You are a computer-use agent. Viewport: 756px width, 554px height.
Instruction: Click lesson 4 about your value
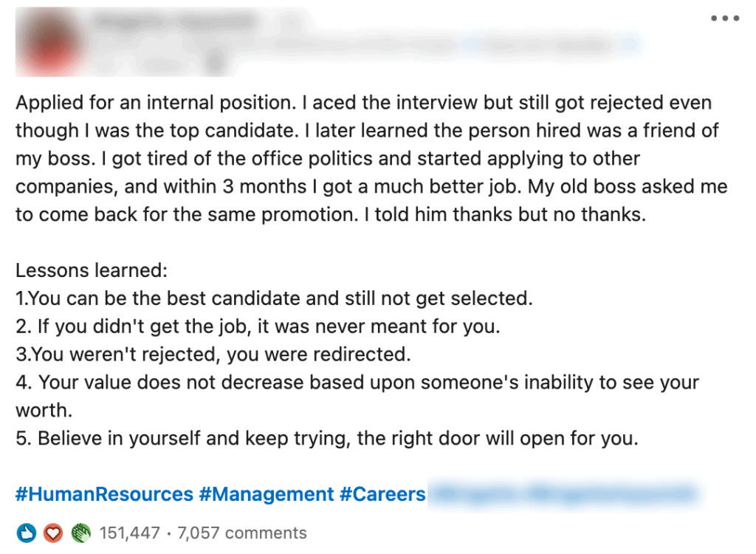click(357, 383)
